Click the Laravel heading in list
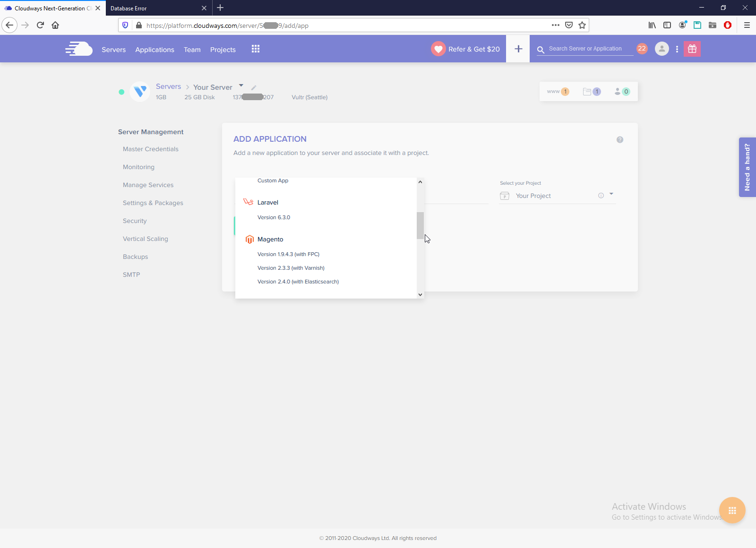756x548 pixels. tap(268, 203)
